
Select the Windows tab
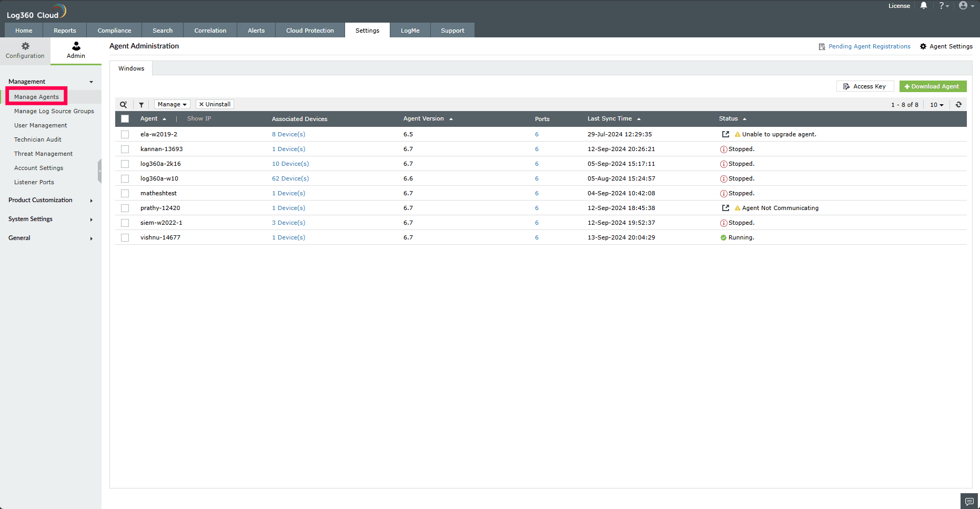[x=131, y=68]
